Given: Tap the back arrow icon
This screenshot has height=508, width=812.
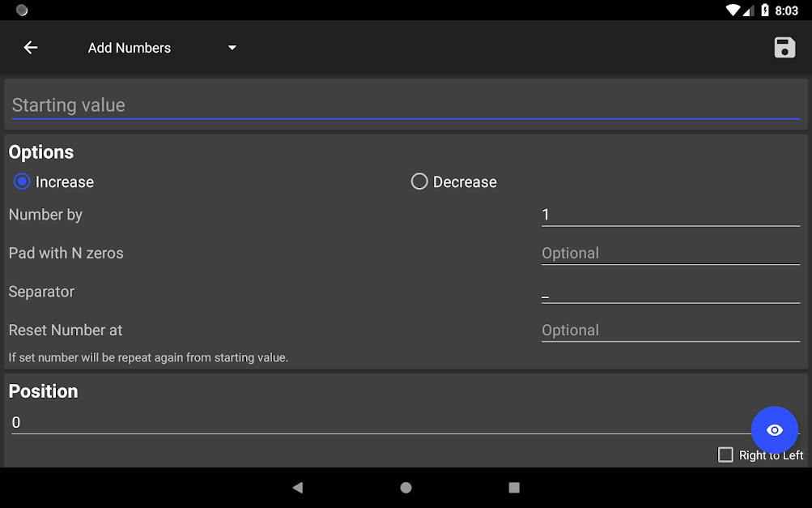Looking at the screenshot, I should pos(31,48).
